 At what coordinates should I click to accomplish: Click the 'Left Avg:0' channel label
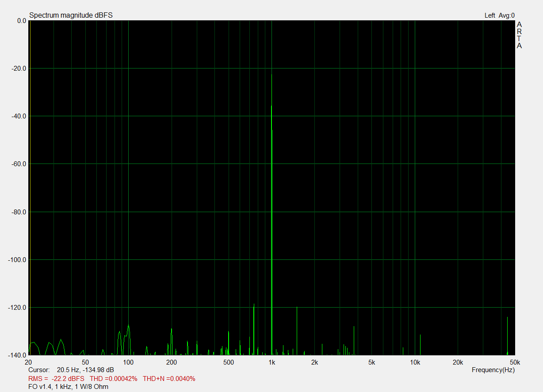tap(500, 15)
